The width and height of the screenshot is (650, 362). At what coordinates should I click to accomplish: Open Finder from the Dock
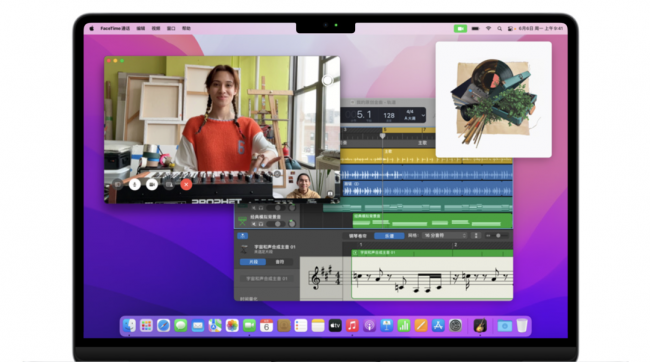129,326
